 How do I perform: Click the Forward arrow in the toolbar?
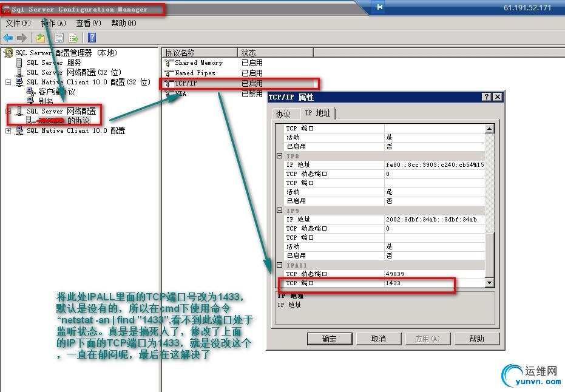pos(22,38)
